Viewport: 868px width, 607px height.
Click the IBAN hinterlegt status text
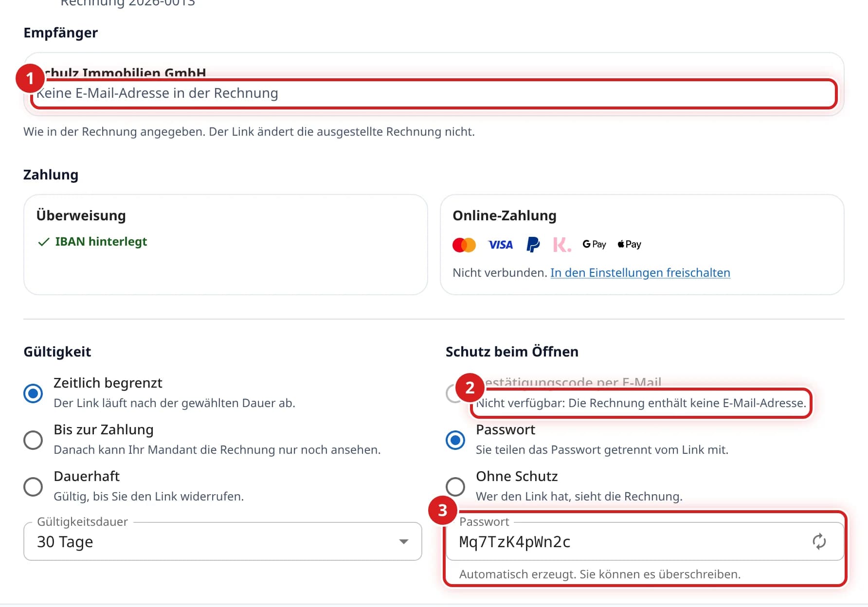click(101, 242)
